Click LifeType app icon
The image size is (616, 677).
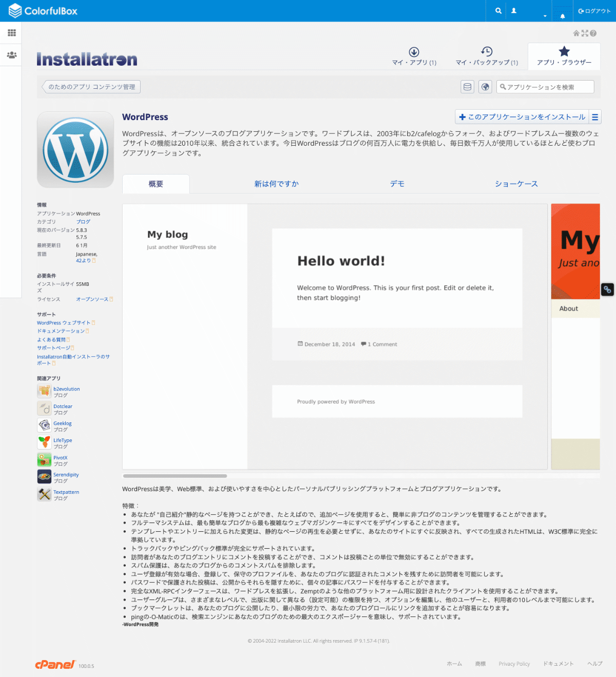(44, 442)
